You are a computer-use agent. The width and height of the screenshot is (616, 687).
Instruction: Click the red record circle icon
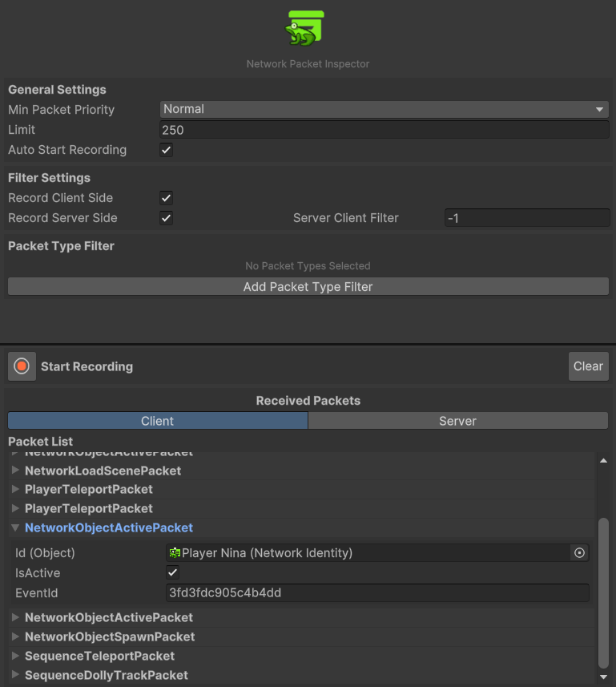point(21,366)
